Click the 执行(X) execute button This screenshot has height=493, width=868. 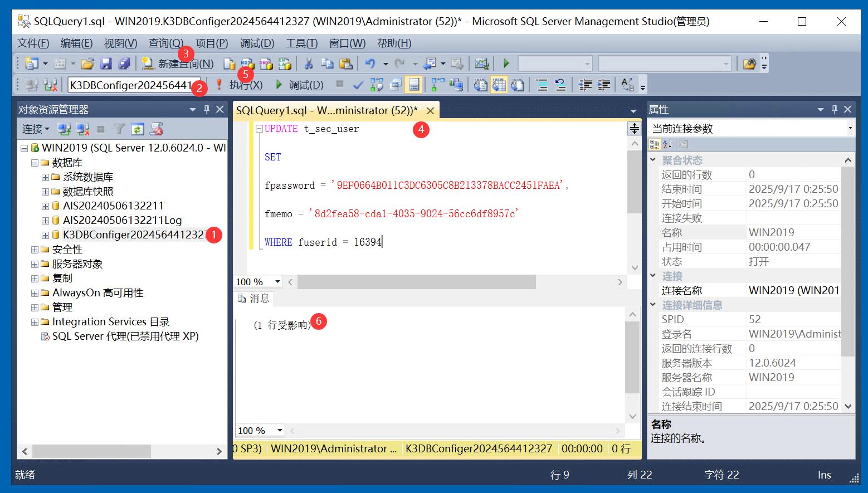coord(239,85)
